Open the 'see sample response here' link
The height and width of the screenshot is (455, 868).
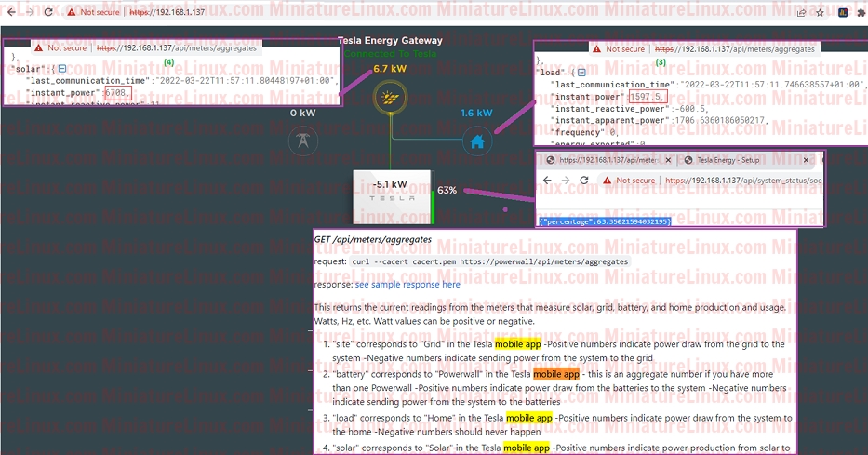pyautogui.click(x=407, y=285)
